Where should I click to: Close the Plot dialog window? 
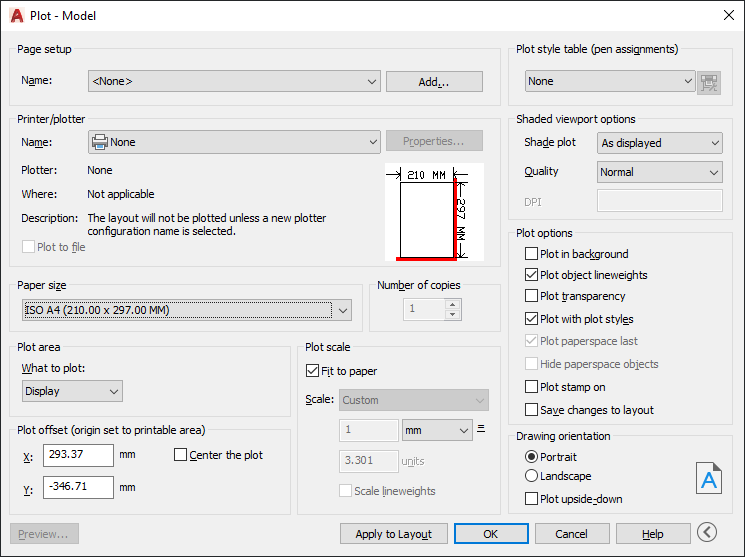[728, 15]
